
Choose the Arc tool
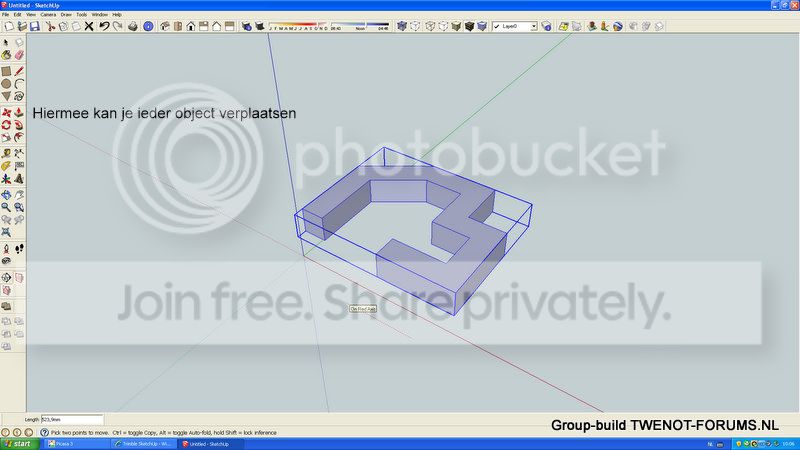pos(19,84)
